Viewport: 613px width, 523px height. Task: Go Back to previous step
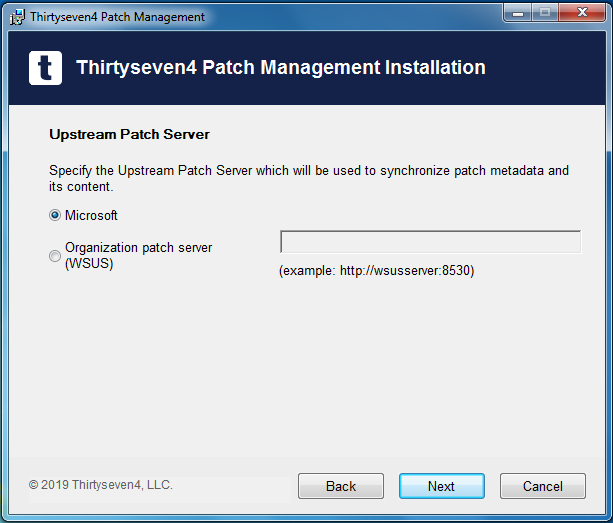click(x=341, y=486)
